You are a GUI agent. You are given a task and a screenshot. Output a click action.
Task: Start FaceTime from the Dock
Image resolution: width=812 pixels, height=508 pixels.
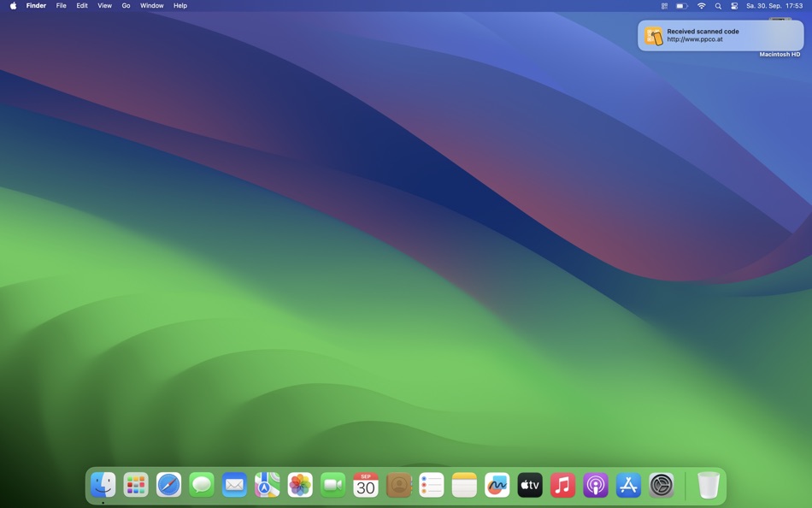[x=333, y=485]
